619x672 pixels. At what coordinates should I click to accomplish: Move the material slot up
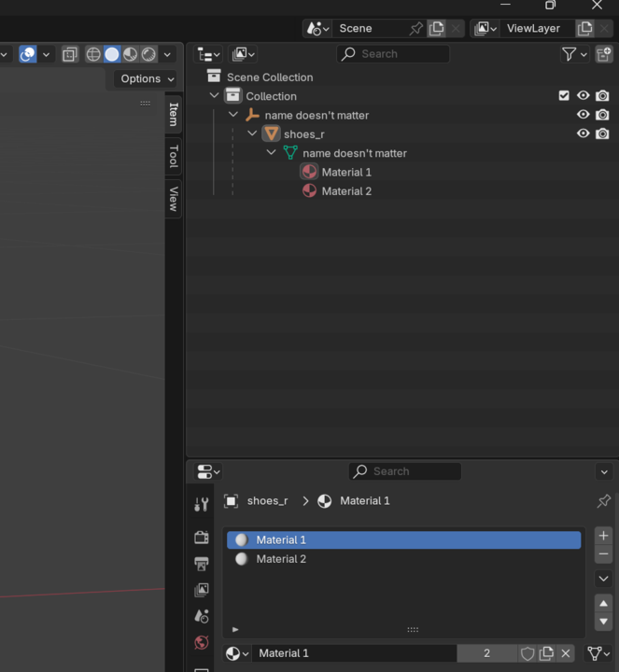point(603,604)
